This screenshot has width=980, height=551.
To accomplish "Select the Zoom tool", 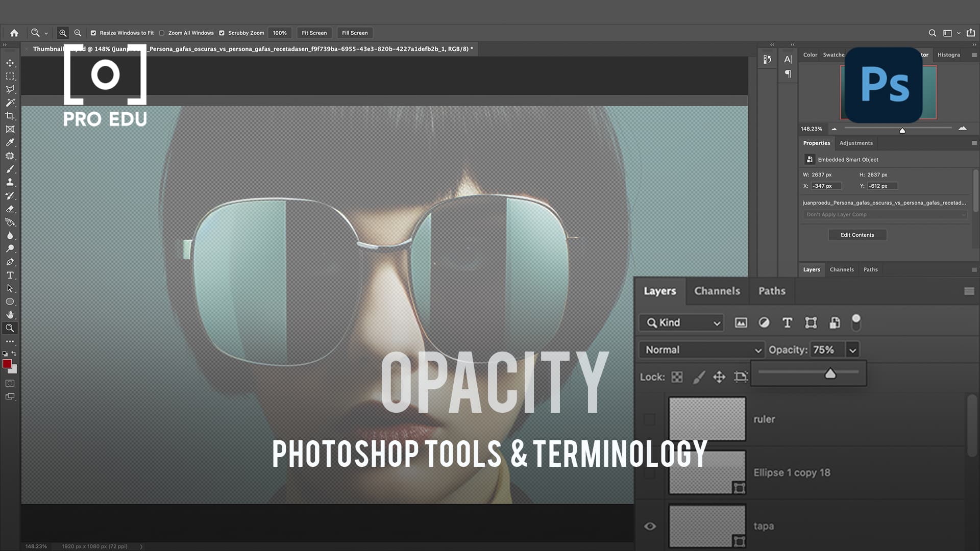I will (x=10, y=328).
